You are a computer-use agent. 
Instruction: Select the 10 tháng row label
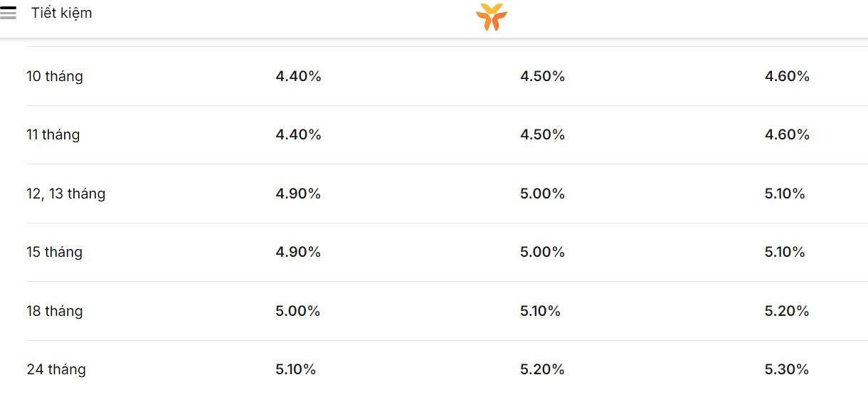click(55, 76)
